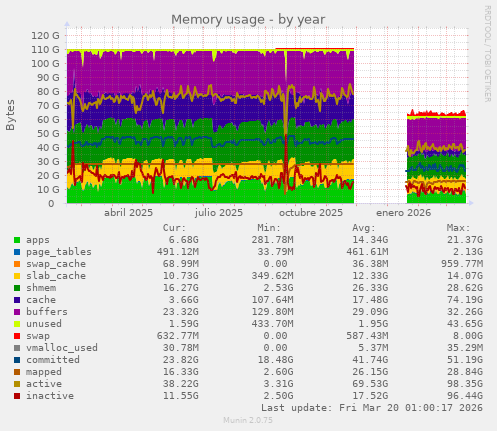Click the 'Munin 2.0.75' version footer
The width and height of the screenshot is (497, 431).
(x=248, y=420)
